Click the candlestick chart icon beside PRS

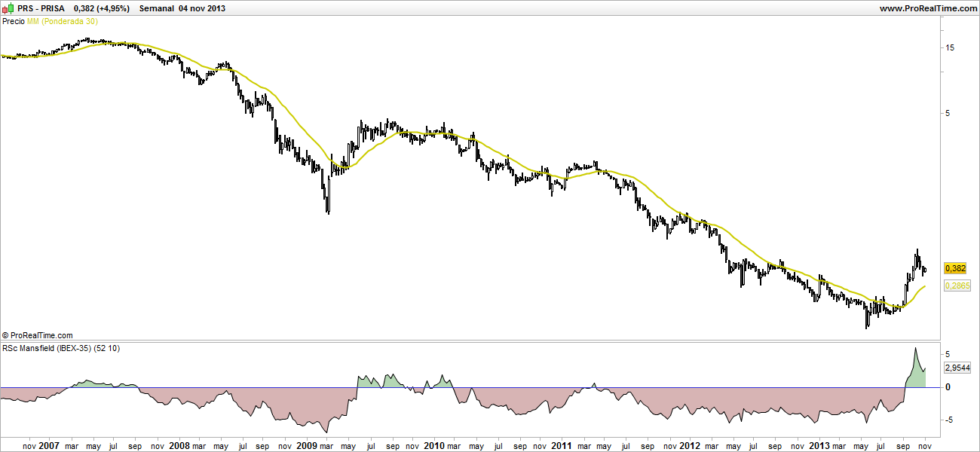[8, 8]
